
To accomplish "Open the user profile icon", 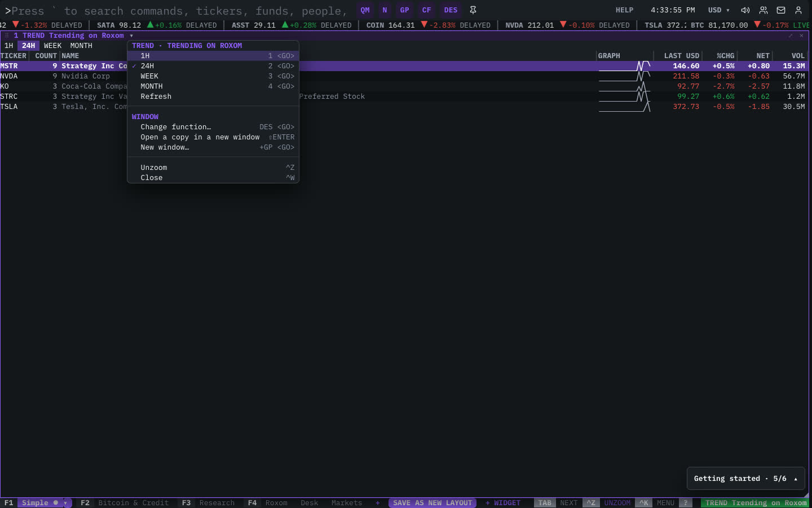I will click(x=798, y=10).
